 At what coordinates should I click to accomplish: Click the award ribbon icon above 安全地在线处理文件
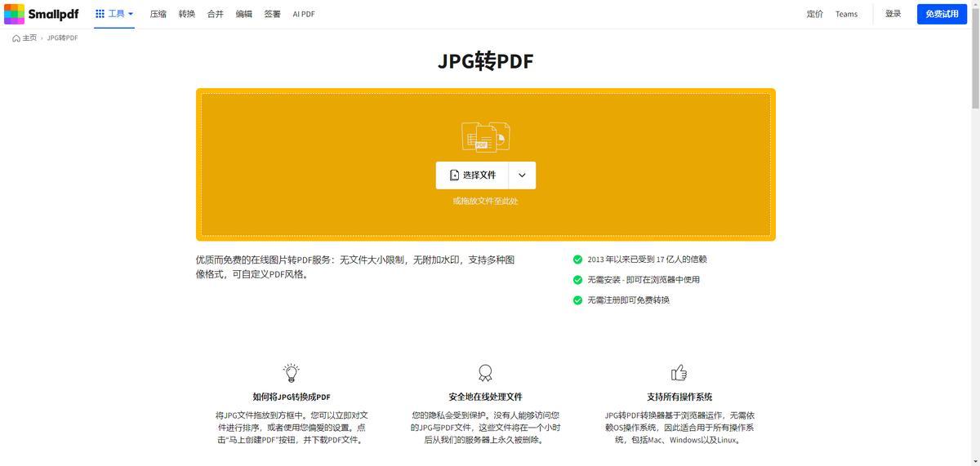(485, 373)
